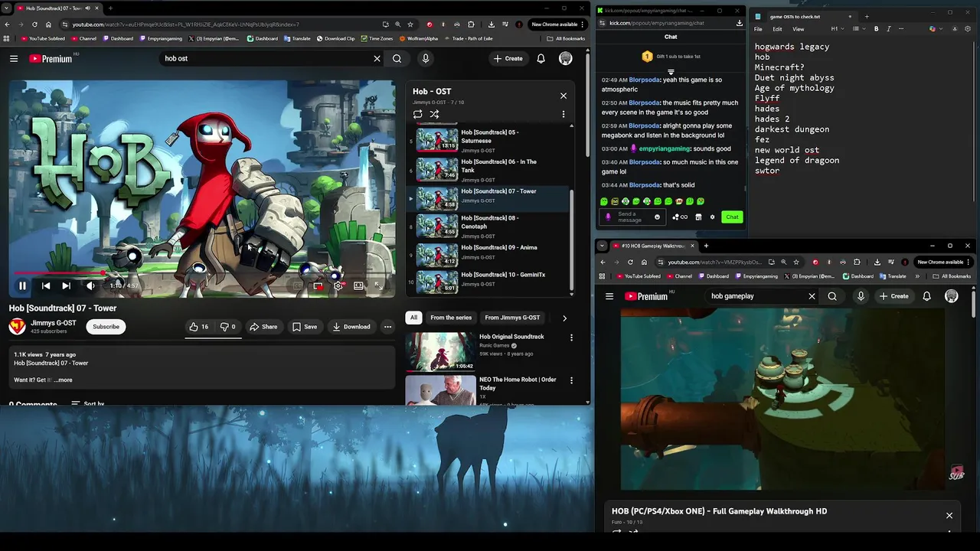Image resolution: width=980 pixels, height=551 pixels.
Task: Pause the Hob Tower video
Action: click(22, 285)
